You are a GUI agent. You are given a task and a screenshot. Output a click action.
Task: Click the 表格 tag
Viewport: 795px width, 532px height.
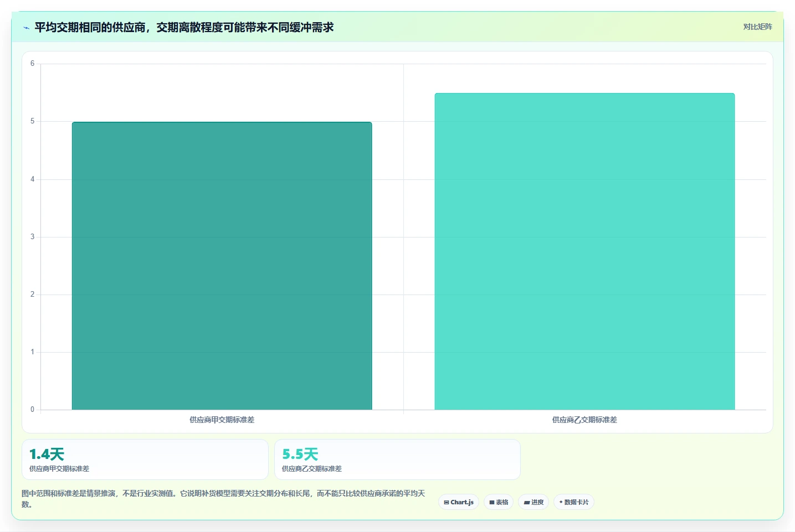point(499,502)
